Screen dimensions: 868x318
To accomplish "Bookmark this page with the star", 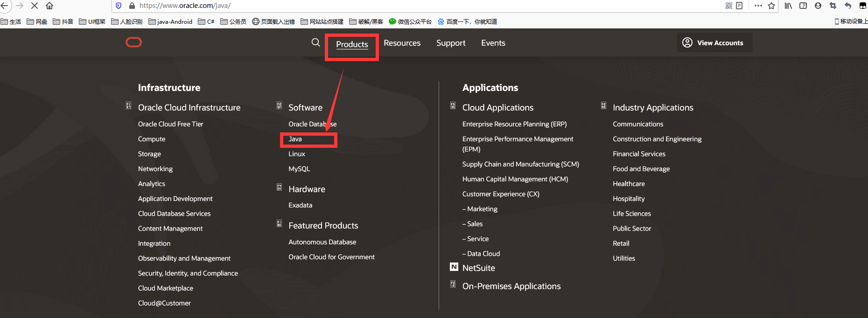I will (x=771, y=6).
